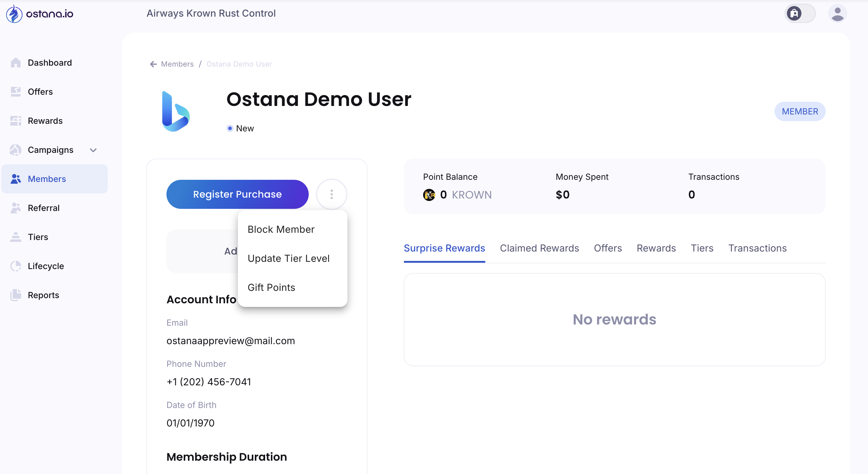Click the Point Balance label
Screen dimensions: 868x474
[450, 177]
